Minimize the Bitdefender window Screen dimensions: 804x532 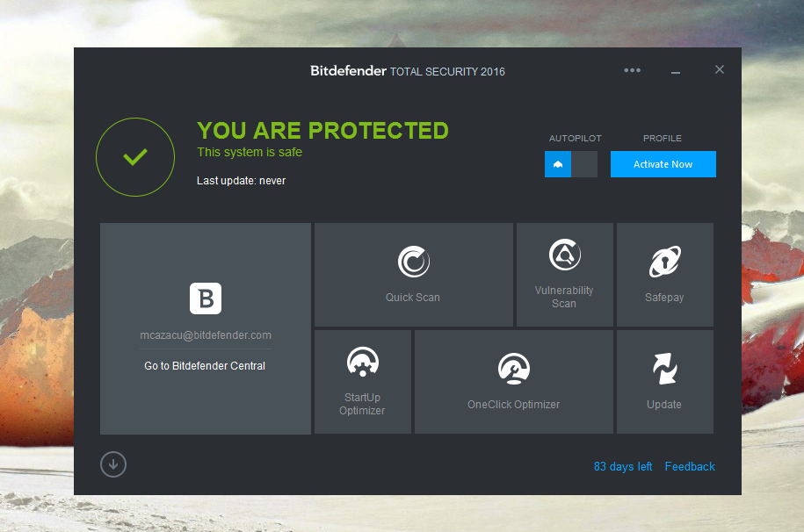tap(676, 71)
